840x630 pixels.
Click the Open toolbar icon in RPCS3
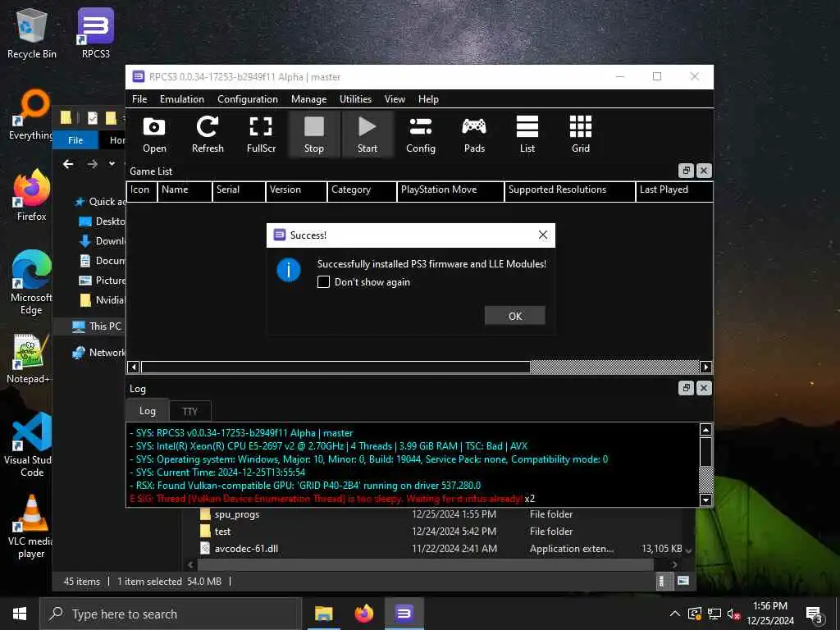coord(154,134)
